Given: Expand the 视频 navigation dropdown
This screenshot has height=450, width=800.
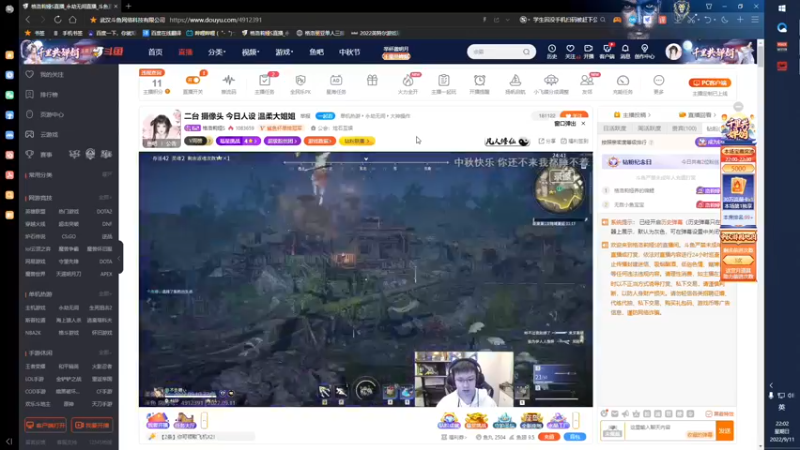Looking at the screenshot, I should tap(251, 52).
